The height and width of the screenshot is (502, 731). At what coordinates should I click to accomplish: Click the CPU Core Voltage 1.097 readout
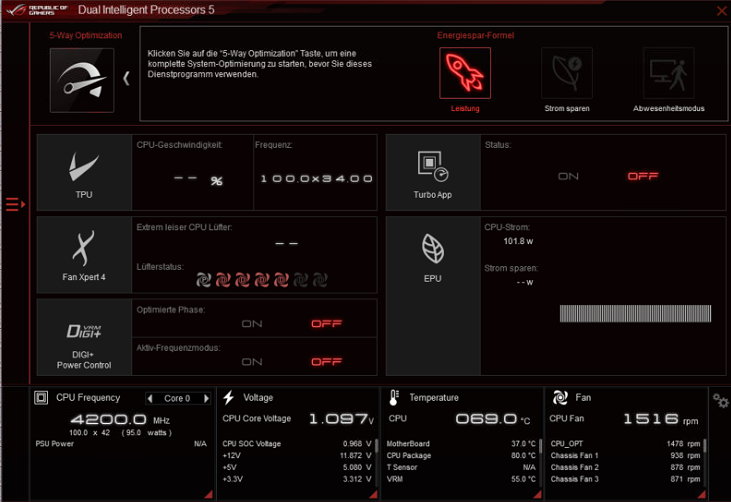pyautogui.click(x=342, y=419)
